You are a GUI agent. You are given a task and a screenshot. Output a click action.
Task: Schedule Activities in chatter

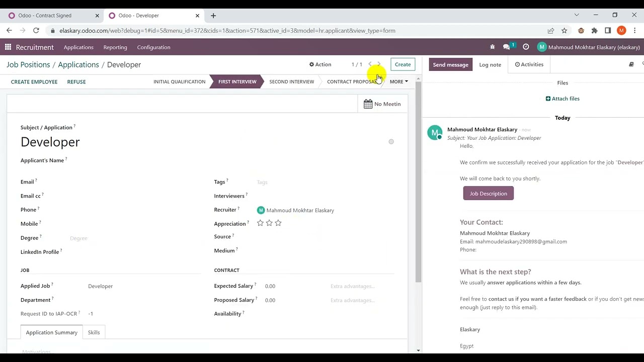coord(529,64)
